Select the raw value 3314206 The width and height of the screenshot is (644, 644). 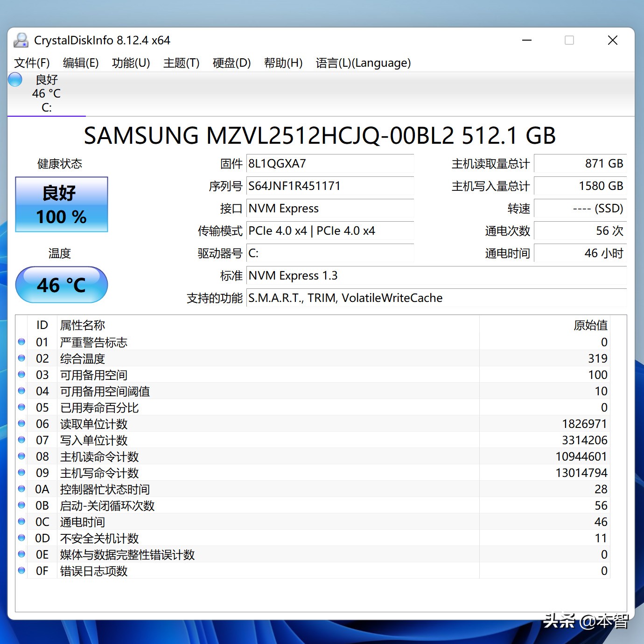pos(585,440)
